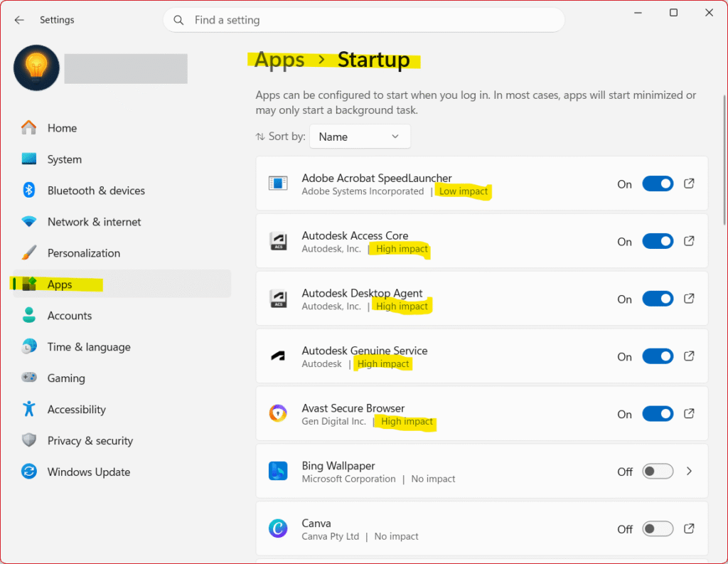Viewport: 728px width, 564px height.
Task: Disable Autodesk Genuine Service startup toggle
Action: pyautogui.click(x=658, y=356)
